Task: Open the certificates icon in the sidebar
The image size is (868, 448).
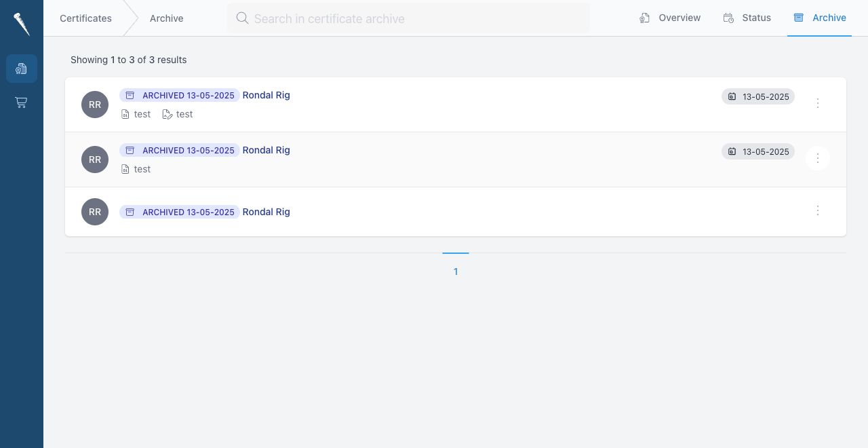Action: pyautogui.click(x=22, y=69)
